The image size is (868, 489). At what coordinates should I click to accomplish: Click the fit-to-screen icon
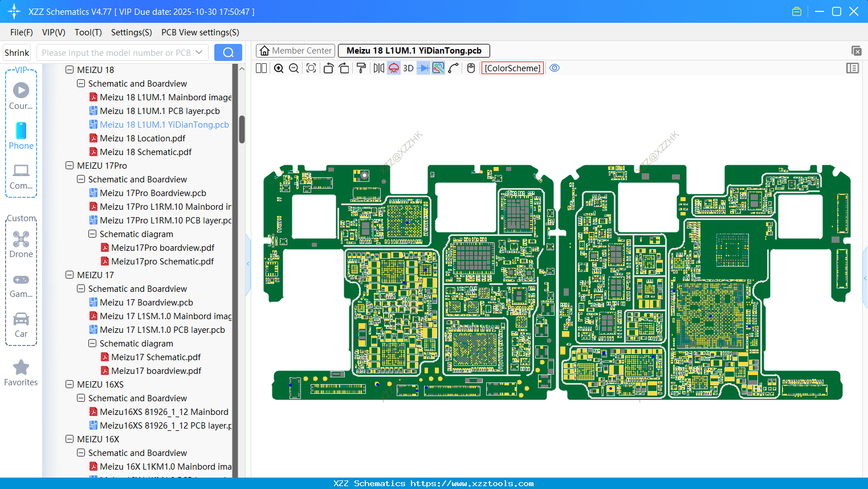click(x=311, y=68)
